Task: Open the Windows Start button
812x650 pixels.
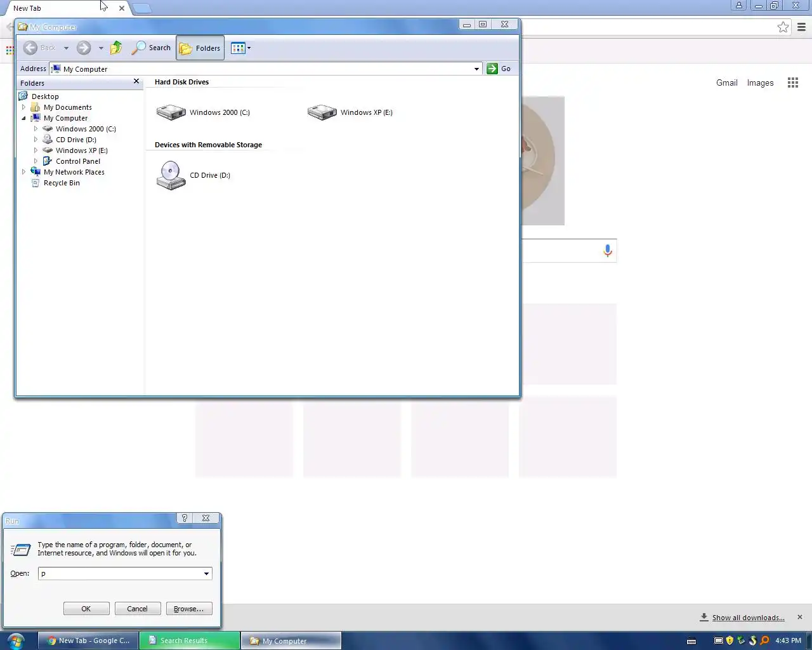Action: [16, 640]
